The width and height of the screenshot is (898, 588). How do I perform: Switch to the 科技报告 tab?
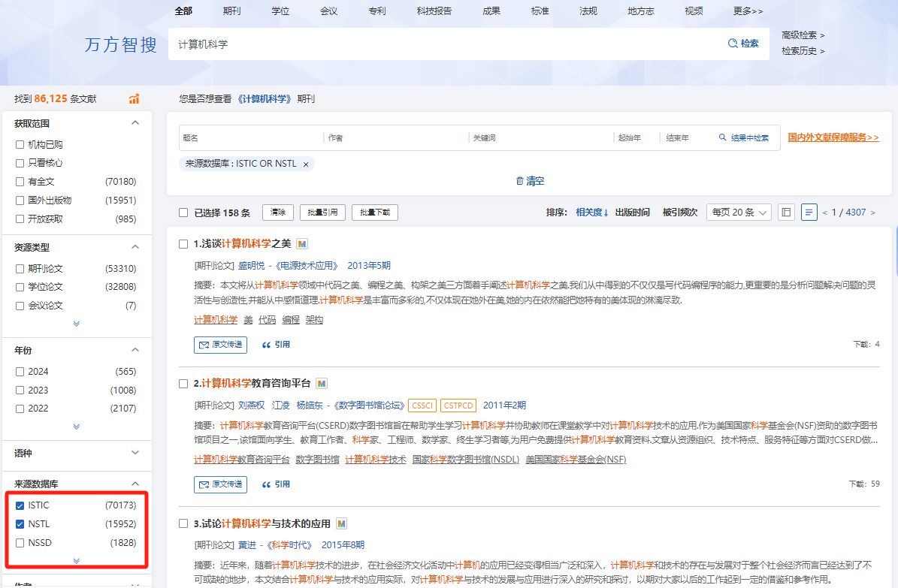(x=434, y=11)
